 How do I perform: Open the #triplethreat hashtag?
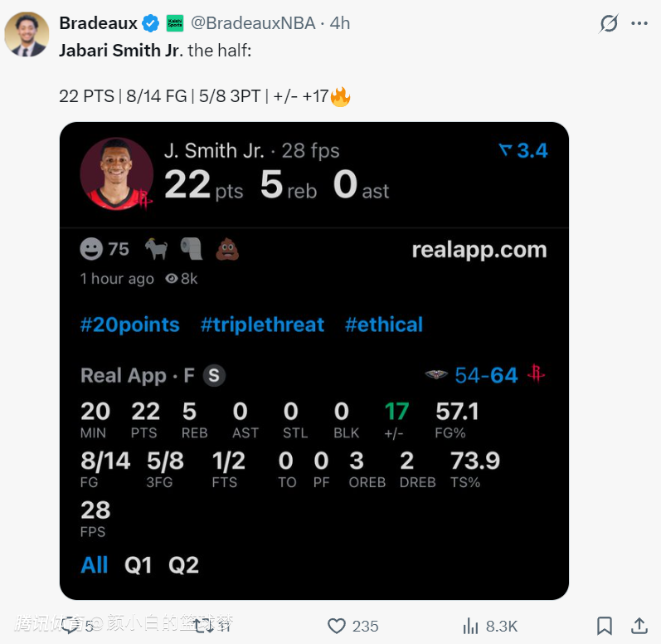(x=262, y=324)
